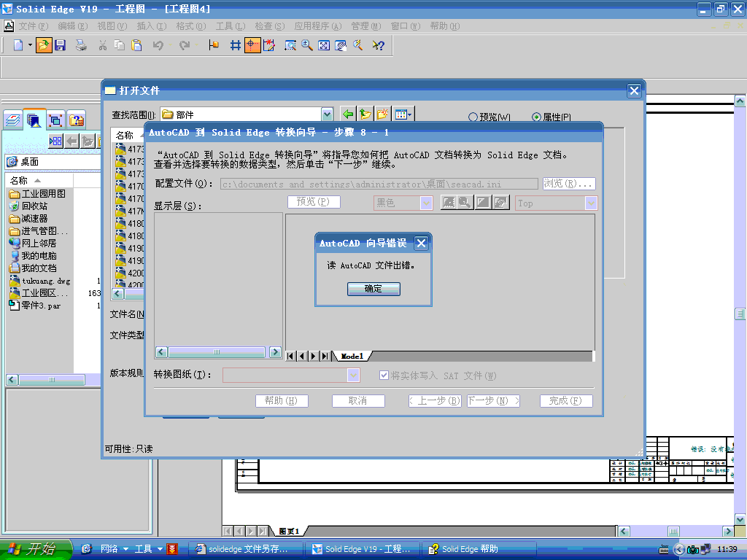Open the 帮助(H) menu

[445, 26]
